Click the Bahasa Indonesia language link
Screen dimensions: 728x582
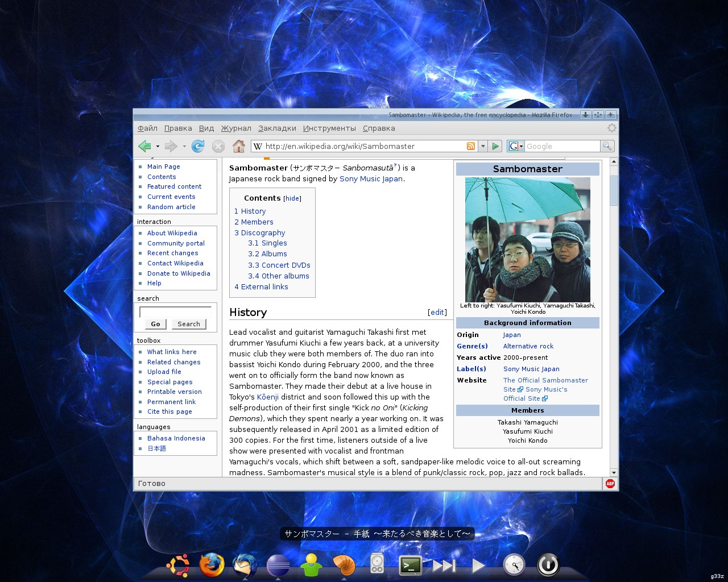[176, 438]
